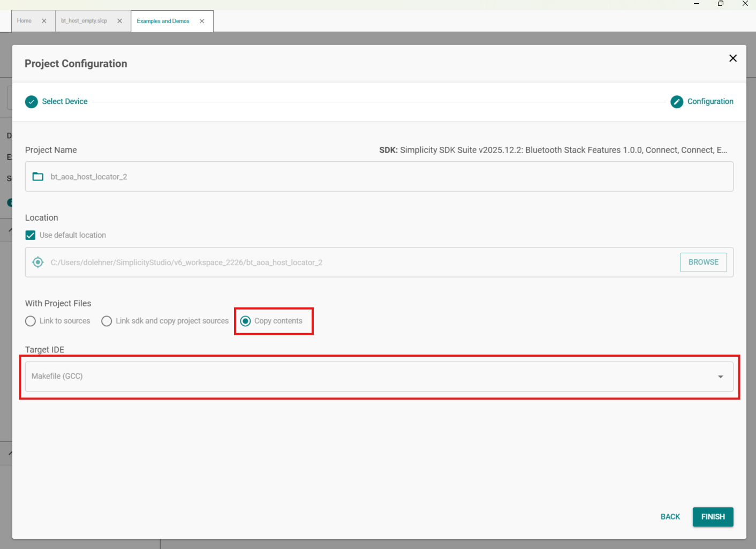
Task: Select the Copy contents radio option
Action: pos(245,321)
